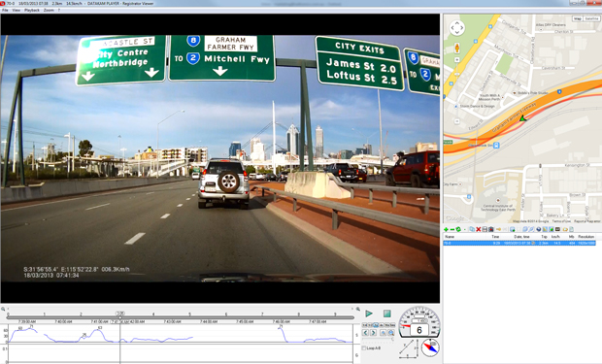The width and height of the screenshot is (602, 364).
Task: Switch map to Map view
Action: [578, 18]
